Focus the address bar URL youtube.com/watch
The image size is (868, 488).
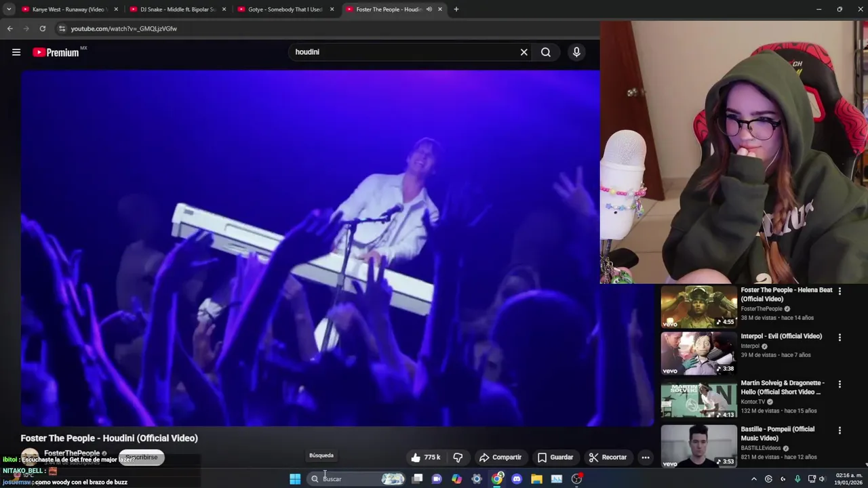[x=124, y=28]
